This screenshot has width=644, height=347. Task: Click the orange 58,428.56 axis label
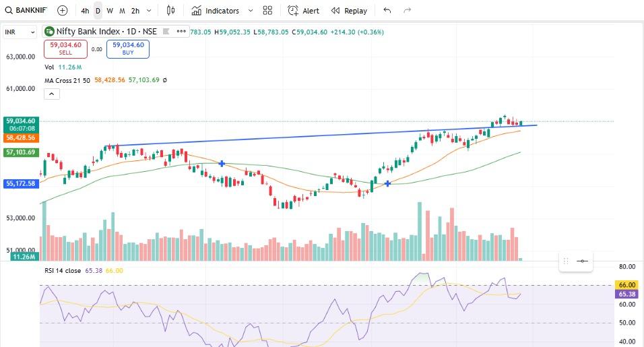[22, 137]
